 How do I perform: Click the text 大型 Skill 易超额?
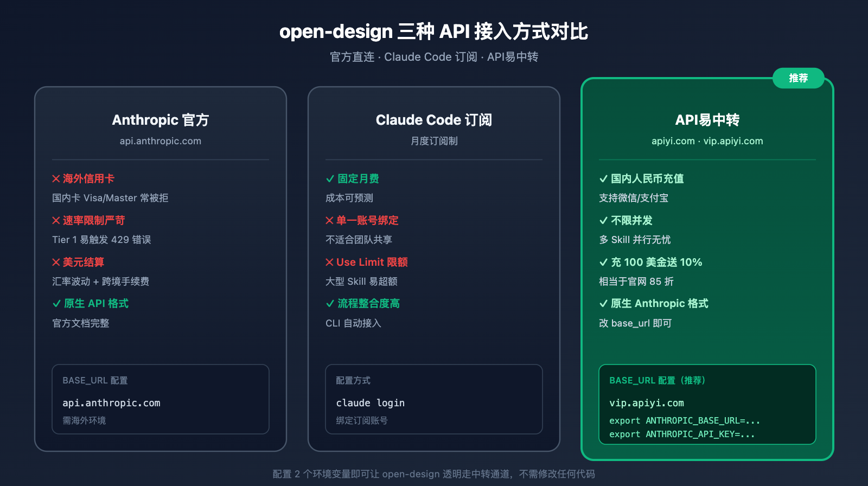pyautogui.click(x=361, y=282)
